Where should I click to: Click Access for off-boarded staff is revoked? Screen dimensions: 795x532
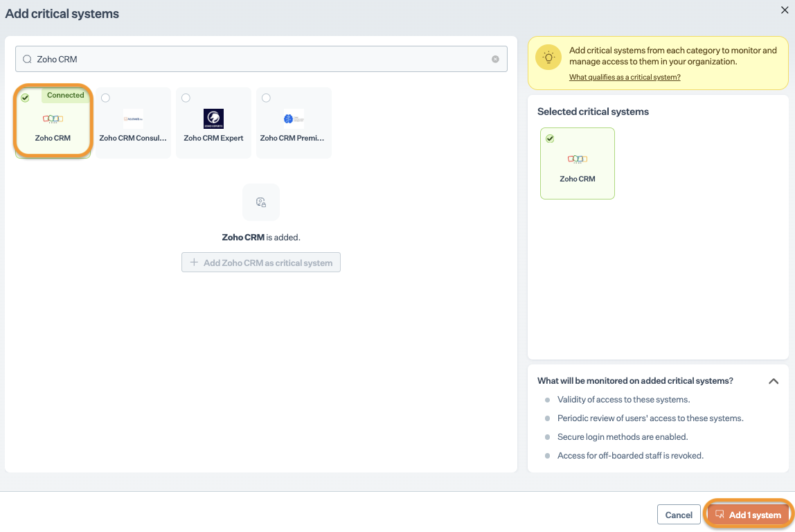click(630, 456)
